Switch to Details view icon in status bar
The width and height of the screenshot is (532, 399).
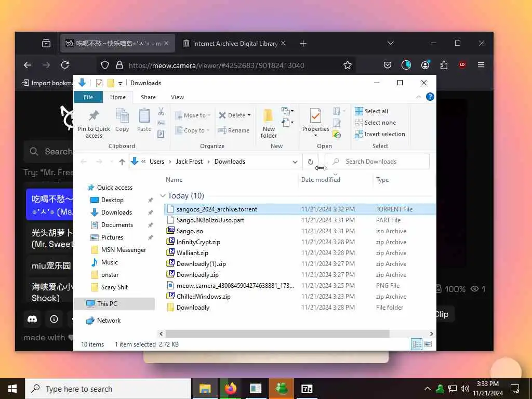click(417, 344)
